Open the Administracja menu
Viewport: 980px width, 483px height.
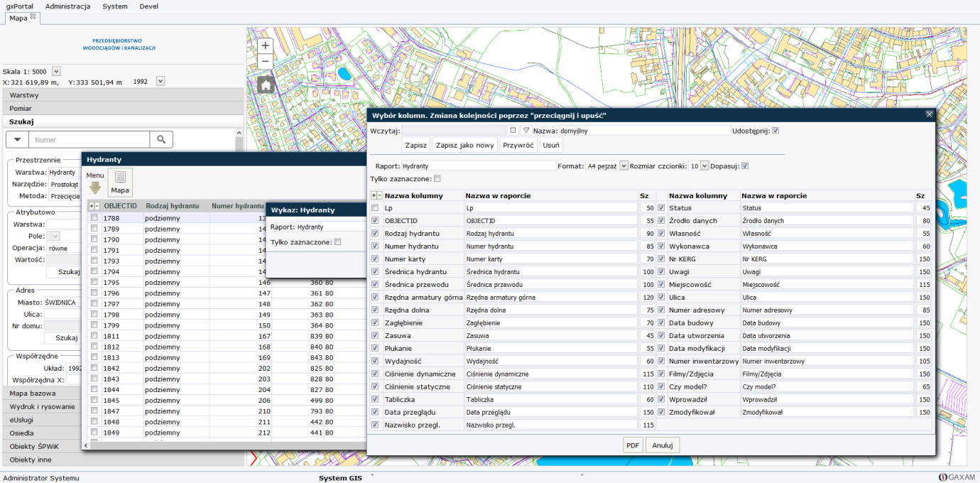click(67, 6)
